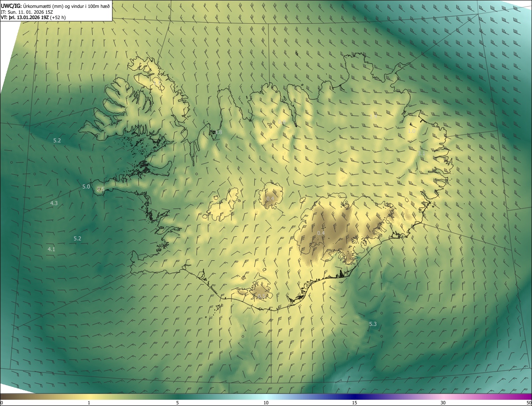Click the '30' tick on the color scale
Screen dimensions: 532x406
pyautogui.click(x=443, y=403)
